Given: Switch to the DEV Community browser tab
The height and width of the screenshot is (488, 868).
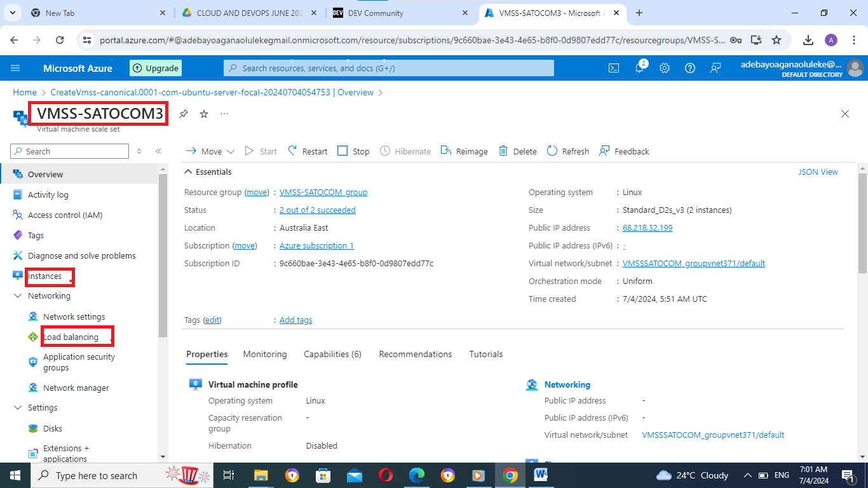Looking at the screenshot, I should [x=401, y=13].
